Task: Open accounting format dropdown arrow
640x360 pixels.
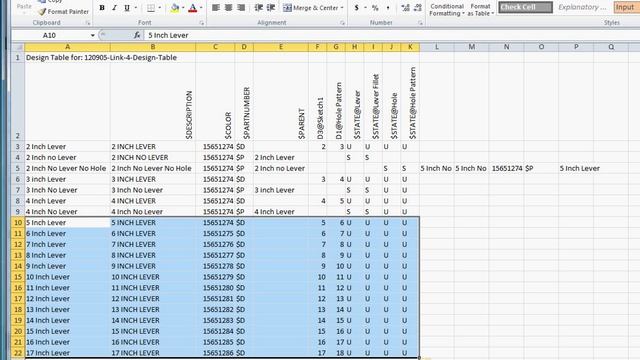Action: (x=365, y=8)
